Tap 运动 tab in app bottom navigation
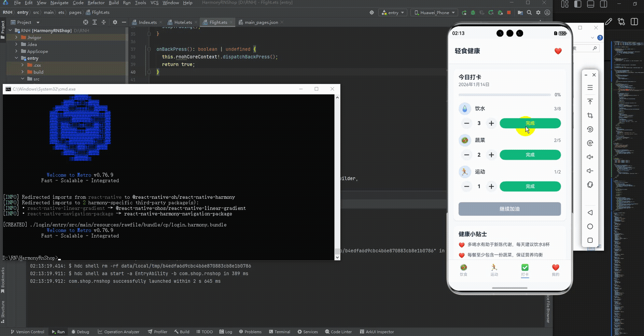The image size is (644, 336). coord(494,270)
